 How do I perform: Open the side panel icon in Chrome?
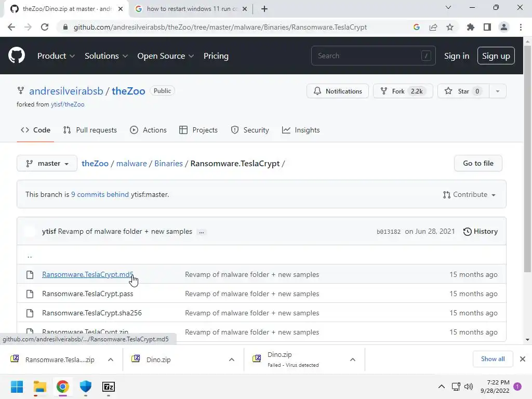click(x=487, y=27)
